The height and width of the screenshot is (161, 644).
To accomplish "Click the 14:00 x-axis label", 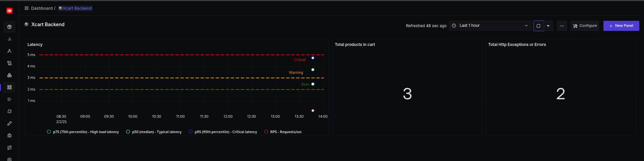I will point(323,116).
